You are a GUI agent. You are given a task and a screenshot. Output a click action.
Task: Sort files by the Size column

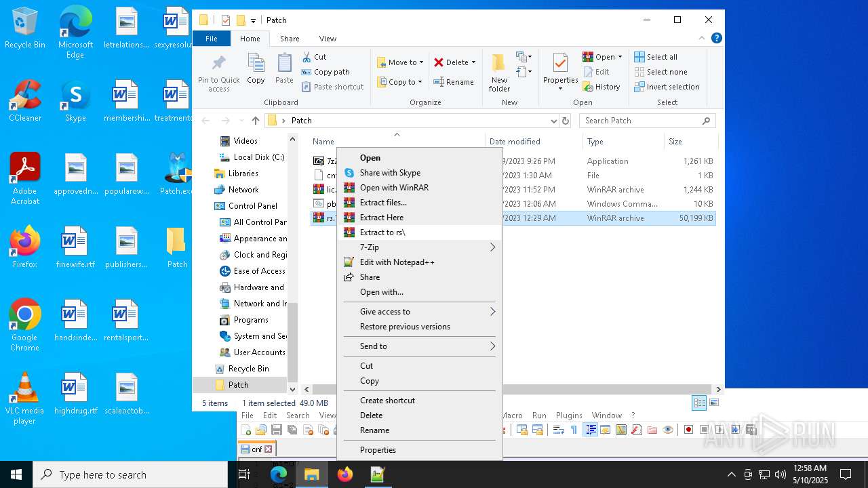point(690,142)
